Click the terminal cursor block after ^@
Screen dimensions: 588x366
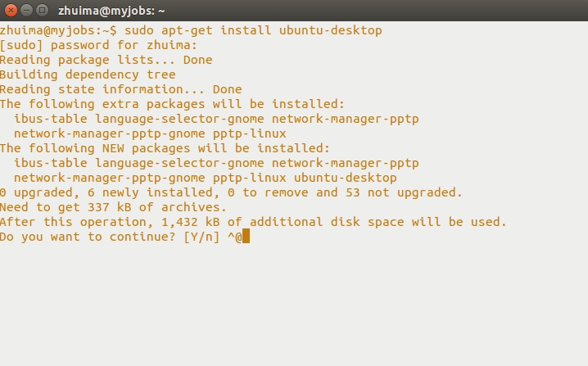click(246, 237)
